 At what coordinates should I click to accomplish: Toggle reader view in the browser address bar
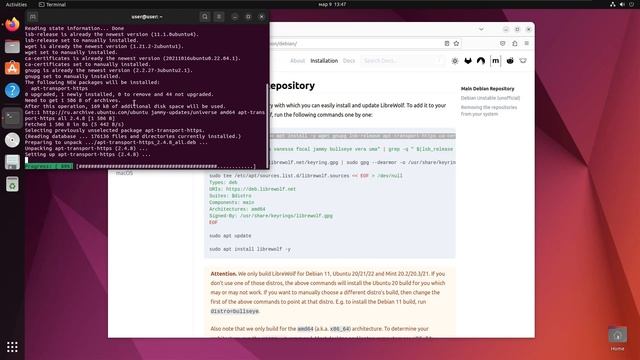coord(447,43)
